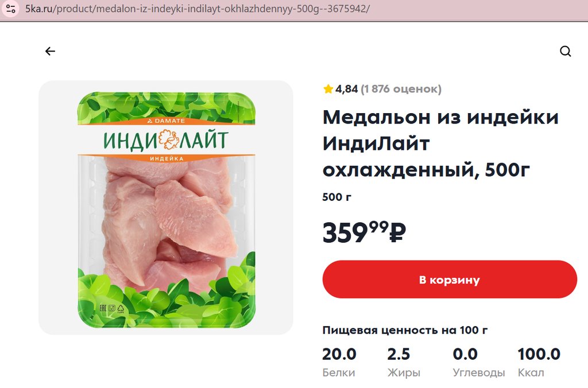Click the turkey logo on the package
This screenshot has height=388, width=588.
pyautogui.click(x=169, y=139)
